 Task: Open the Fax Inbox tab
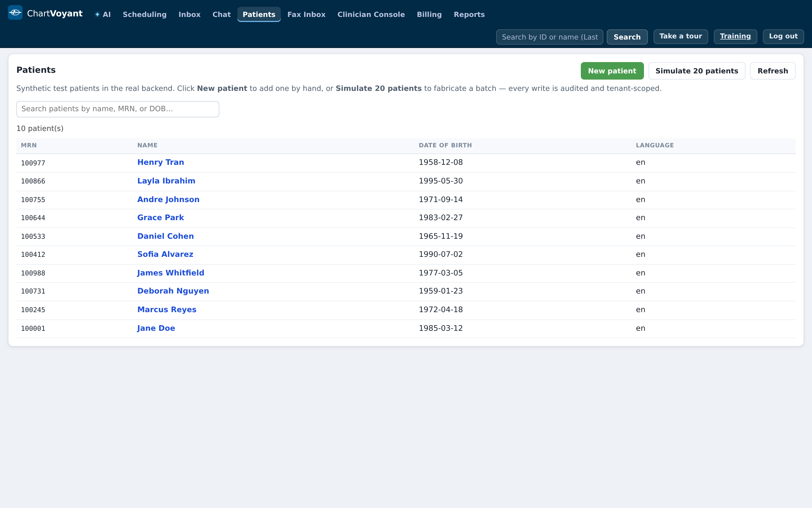[306, 14]
